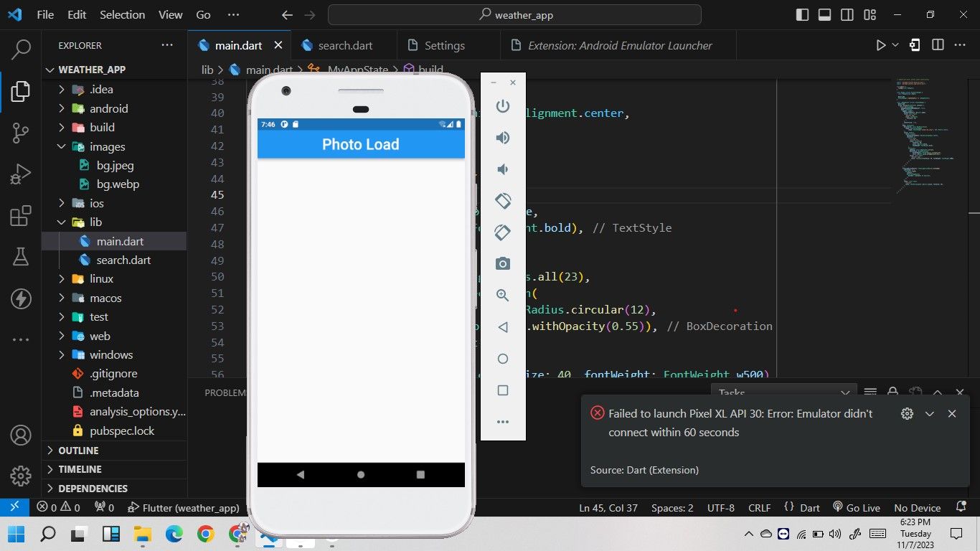Open Windows Start menu
The height and width of the screenshot is (551, 980).
tap(17, 534)
